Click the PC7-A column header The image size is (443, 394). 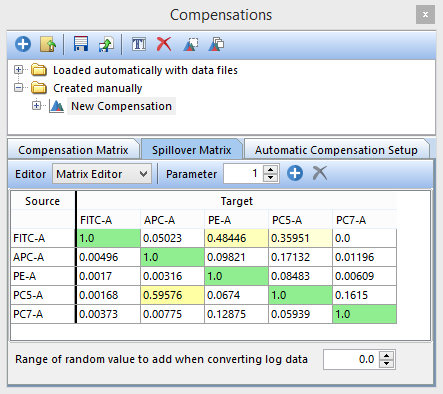[x=364, y=220]
